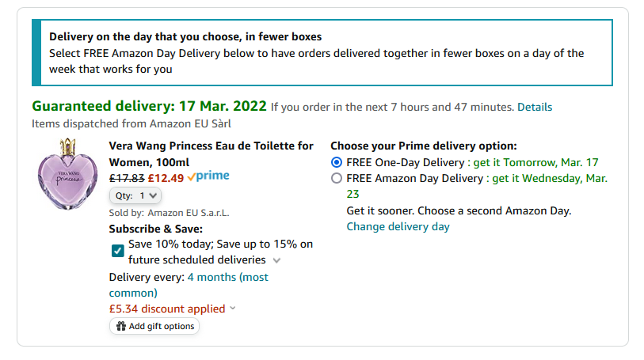Screen dimensions: 644x360
Task: Click the Vera Wang Princess perfume thumbnail
Action: [68, 174]
